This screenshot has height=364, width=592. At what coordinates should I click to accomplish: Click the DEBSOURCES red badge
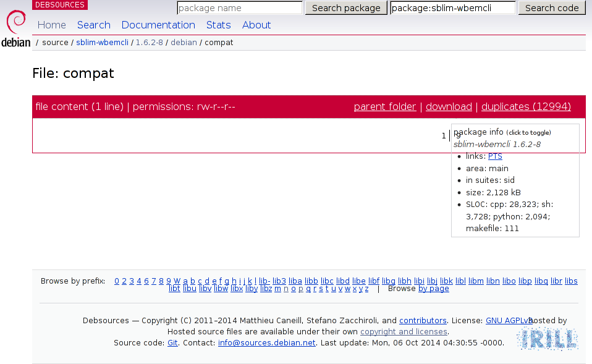60,5
